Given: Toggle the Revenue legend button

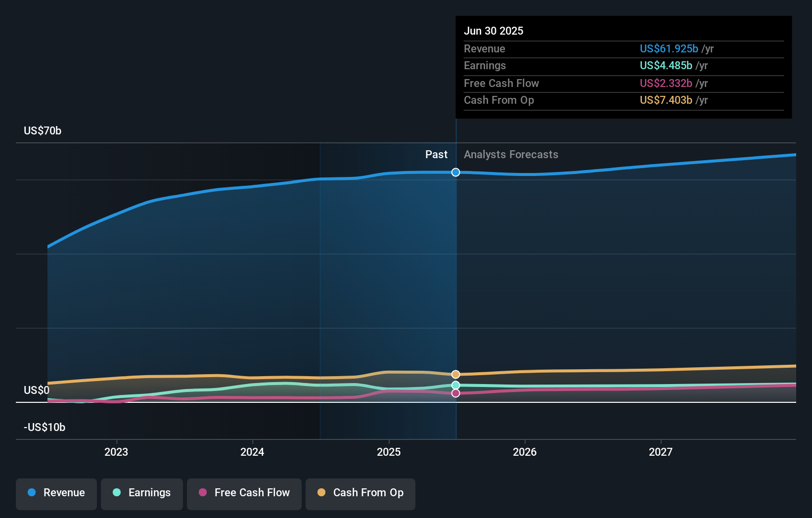Looking at the screenshot, I should 56,494.
